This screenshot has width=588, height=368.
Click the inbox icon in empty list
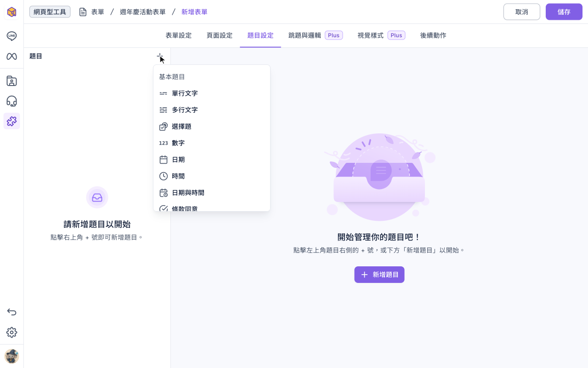click(97, 197)
